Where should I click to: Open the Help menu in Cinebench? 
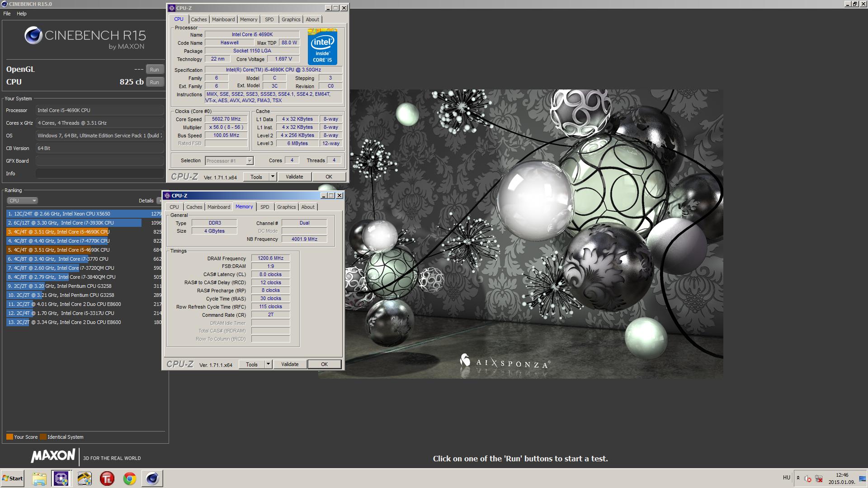click(x=22, y=14)
